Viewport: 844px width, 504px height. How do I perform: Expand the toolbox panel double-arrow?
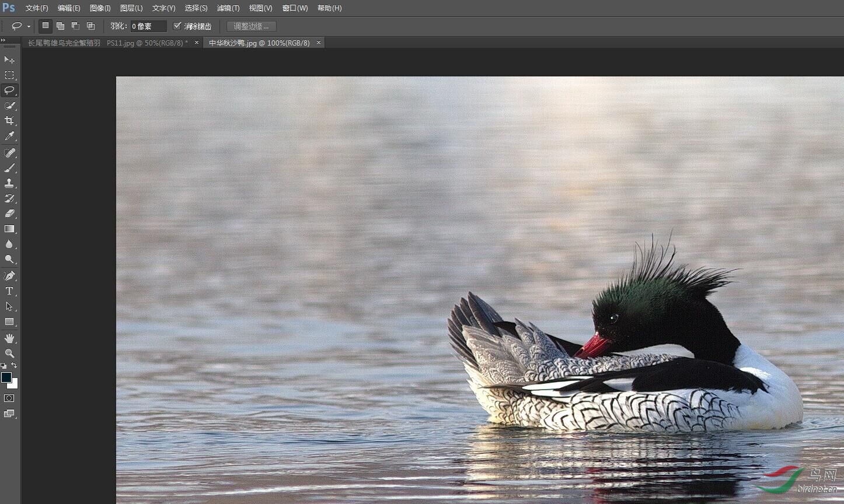(4, 40)
